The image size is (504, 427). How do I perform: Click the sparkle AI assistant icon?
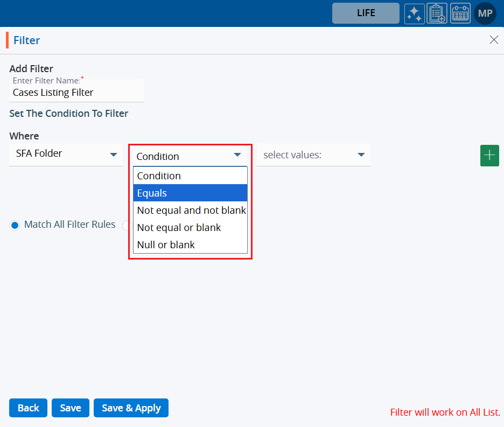415,13
